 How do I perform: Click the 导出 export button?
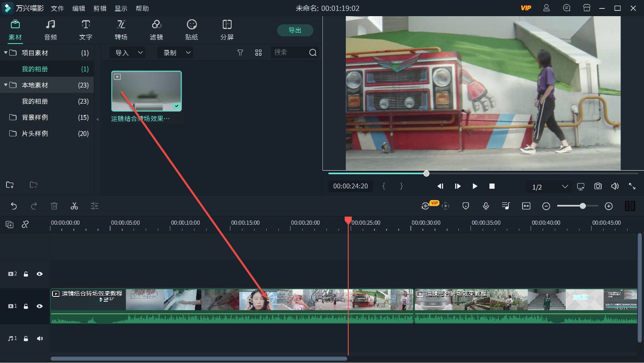(295, 30)
